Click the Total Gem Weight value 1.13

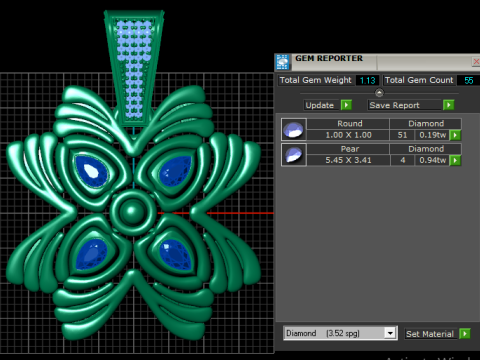click(x=367, y=80)
